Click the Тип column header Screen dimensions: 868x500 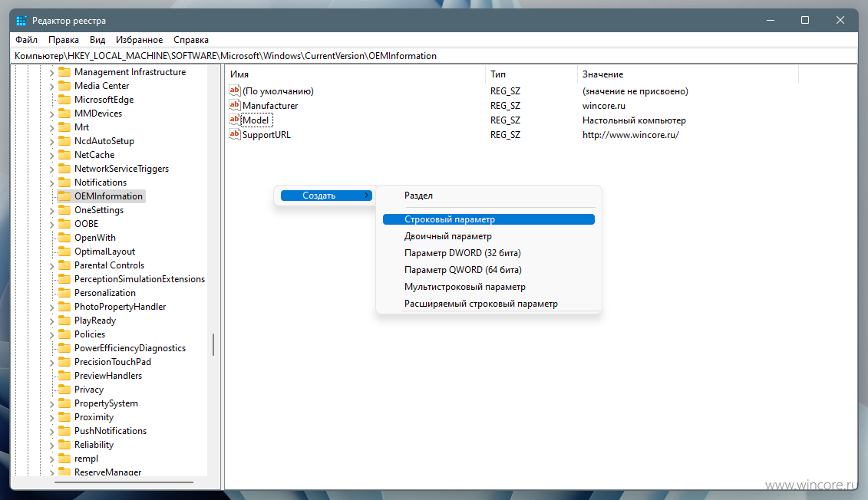click(531, 74)
